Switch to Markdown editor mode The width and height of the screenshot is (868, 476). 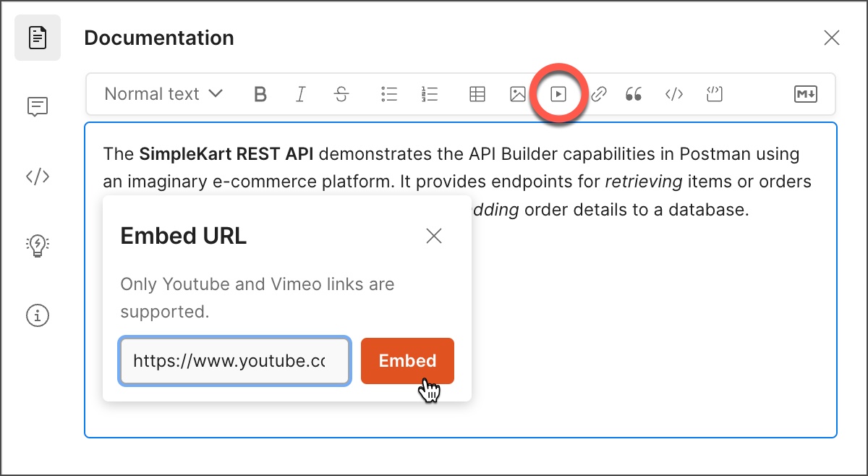[x=805, y=94]
